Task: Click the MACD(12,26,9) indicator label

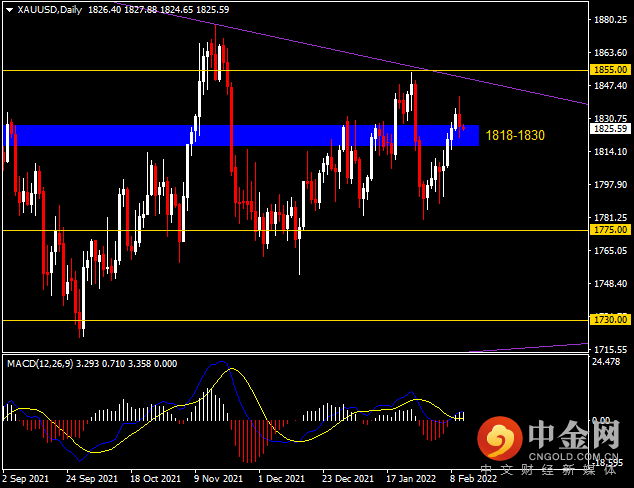Action: pos(40,363)
